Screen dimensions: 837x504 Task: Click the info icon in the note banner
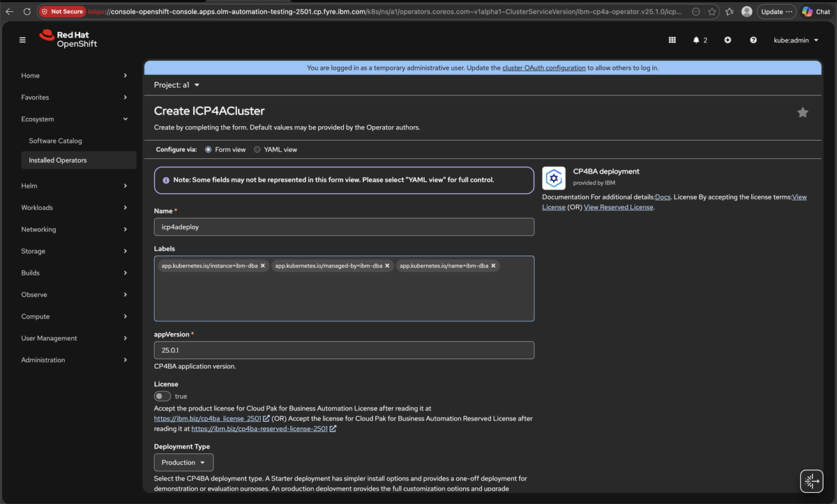pos(166,180)
